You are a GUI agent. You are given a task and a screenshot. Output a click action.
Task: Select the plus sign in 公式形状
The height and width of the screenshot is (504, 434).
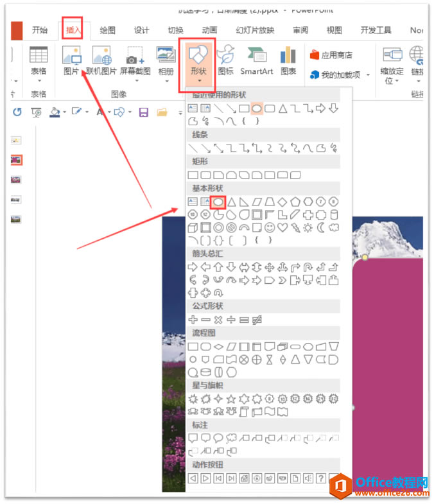click(x=193, y=320)
